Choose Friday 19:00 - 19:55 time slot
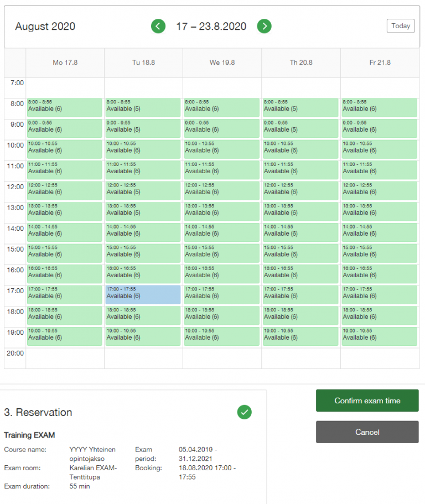Image resolution: width=425 pixels, height=504 pixels. click(379, 336)
